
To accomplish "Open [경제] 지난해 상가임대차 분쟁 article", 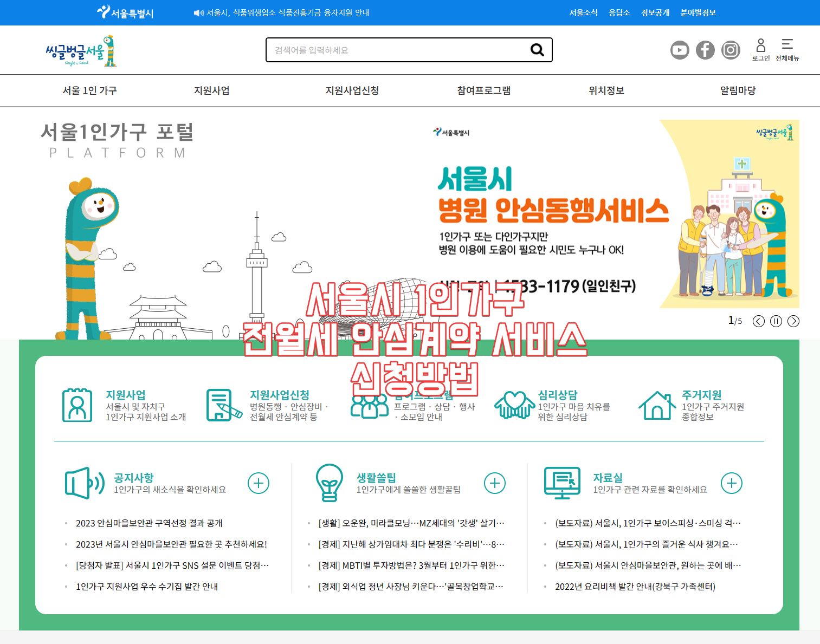I will pos(411,544).
